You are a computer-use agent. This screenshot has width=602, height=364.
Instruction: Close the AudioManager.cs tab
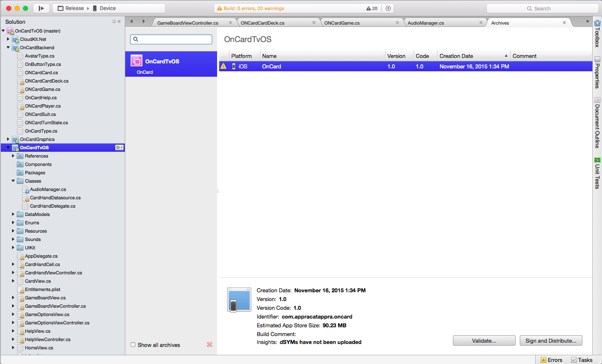point(481,23)
